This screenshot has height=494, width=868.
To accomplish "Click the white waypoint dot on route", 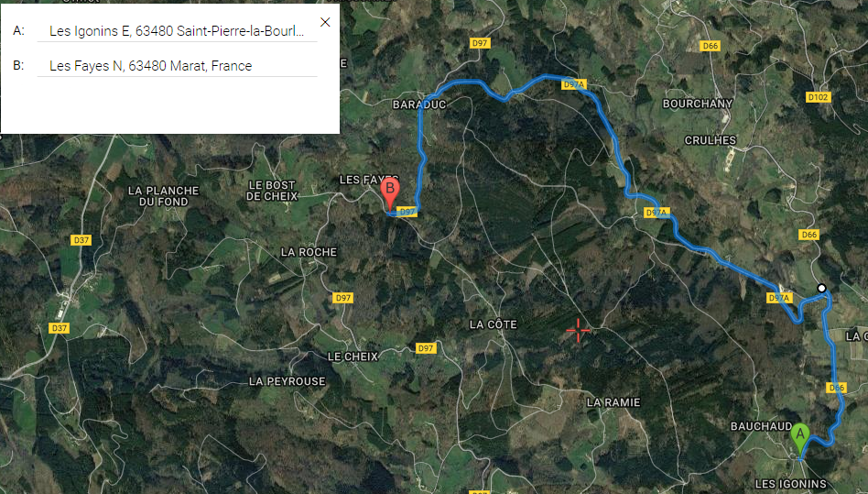I will (x=821, y=288).
